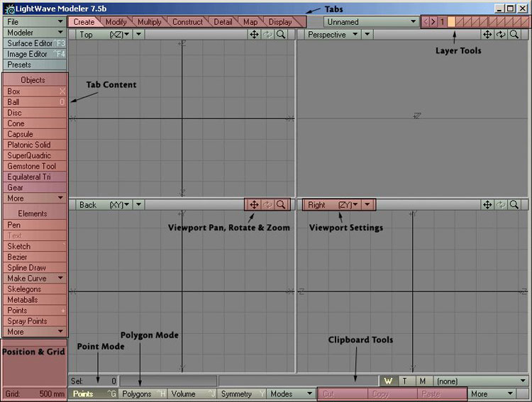This screenshot has width=532, height=402.
Task: Go to the previous layer bank arrow
Action: [426, 22]
